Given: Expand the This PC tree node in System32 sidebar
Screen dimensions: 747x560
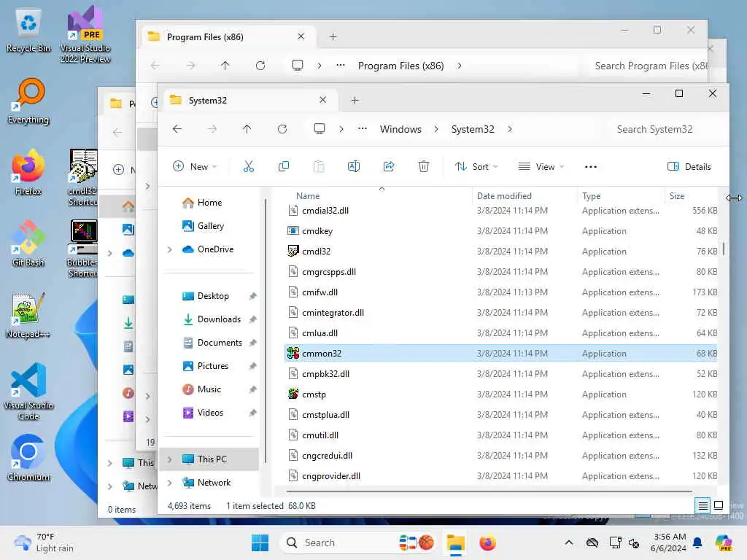Looking at the screenshot, I should [169, 459].
